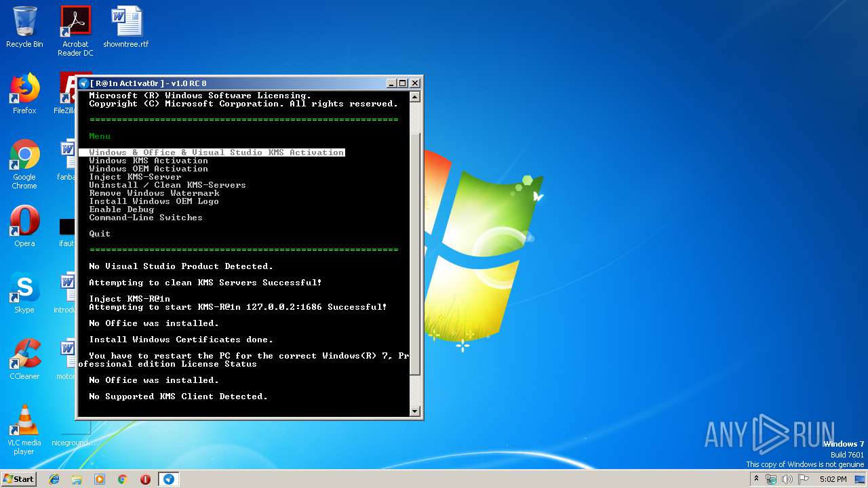
Task: Open Command-Line Switches entry
Action: tap(146, 218)
